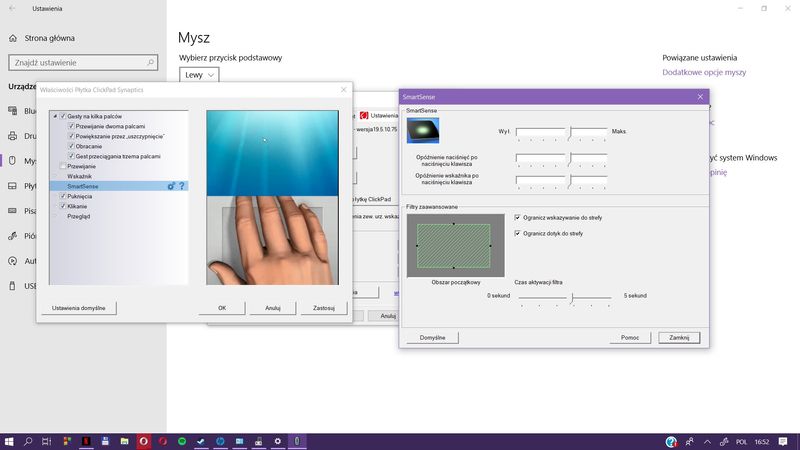Click the blue help tray icon
Image resolution: width=800 pixels, height=450 pixels.
click(x=671, y=441)
